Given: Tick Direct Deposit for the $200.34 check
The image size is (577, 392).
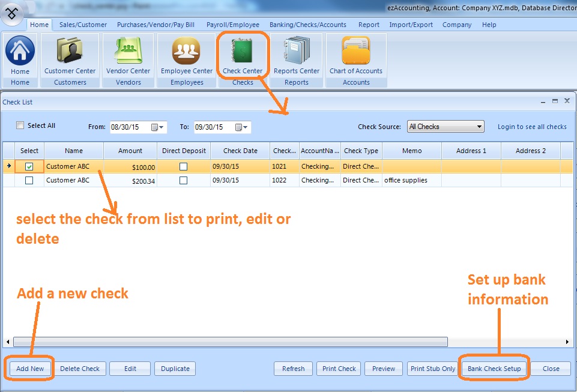Looking at the screenshot, I should click(183, 180).
